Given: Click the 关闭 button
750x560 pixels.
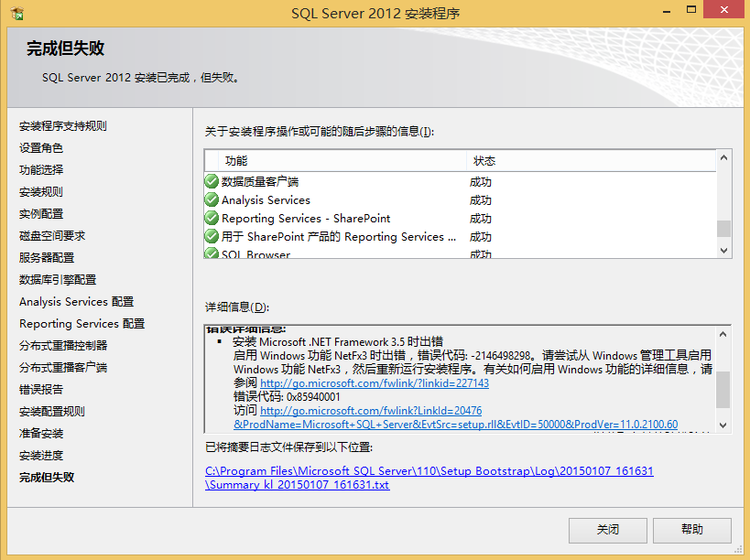Looking at the screenshot, I should pos(607,530).
